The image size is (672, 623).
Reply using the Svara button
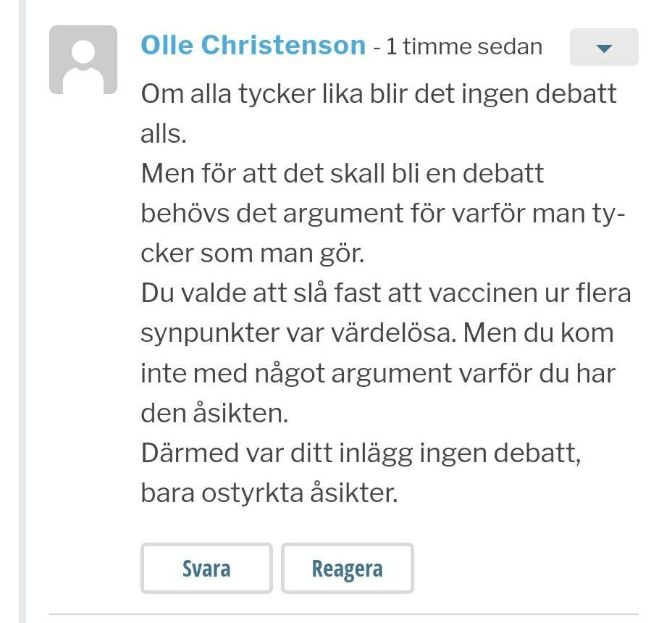(206, 568)
